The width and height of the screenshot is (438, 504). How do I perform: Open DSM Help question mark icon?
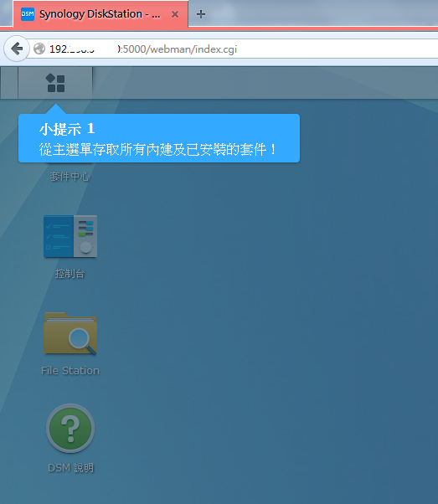[x=70, y=428]
